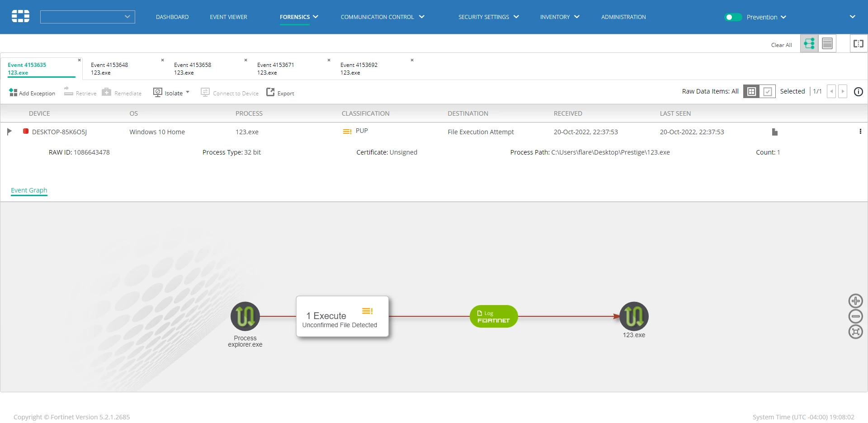868x423 pixels.
Task: Export the event data
Action: (280, 93)
